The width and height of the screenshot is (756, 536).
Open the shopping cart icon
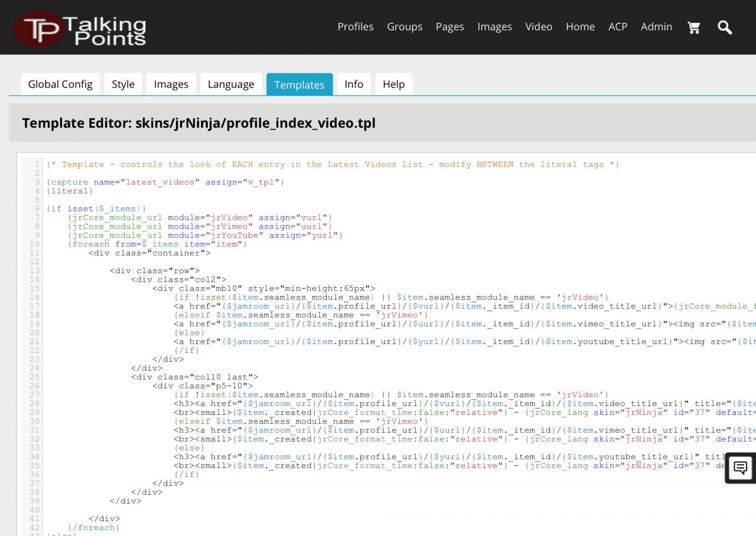click(x=694, y=27)
